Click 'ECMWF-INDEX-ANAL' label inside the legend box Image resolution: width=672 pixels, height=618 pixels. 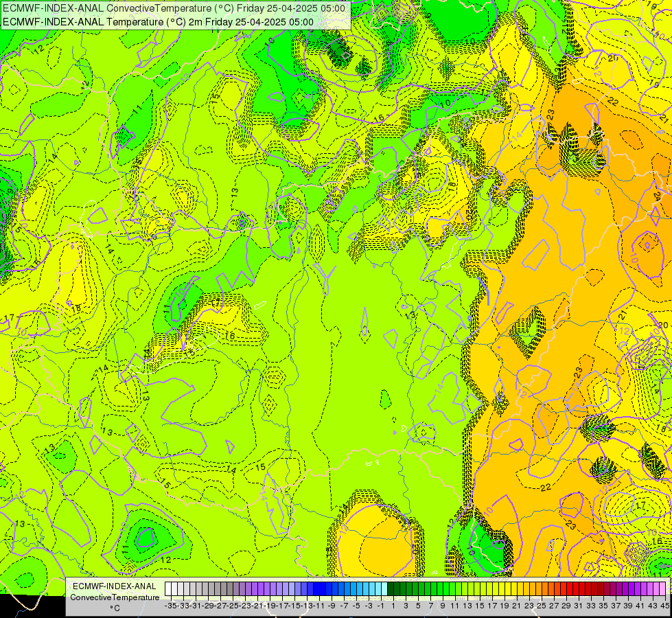click(x=115, y=586)
